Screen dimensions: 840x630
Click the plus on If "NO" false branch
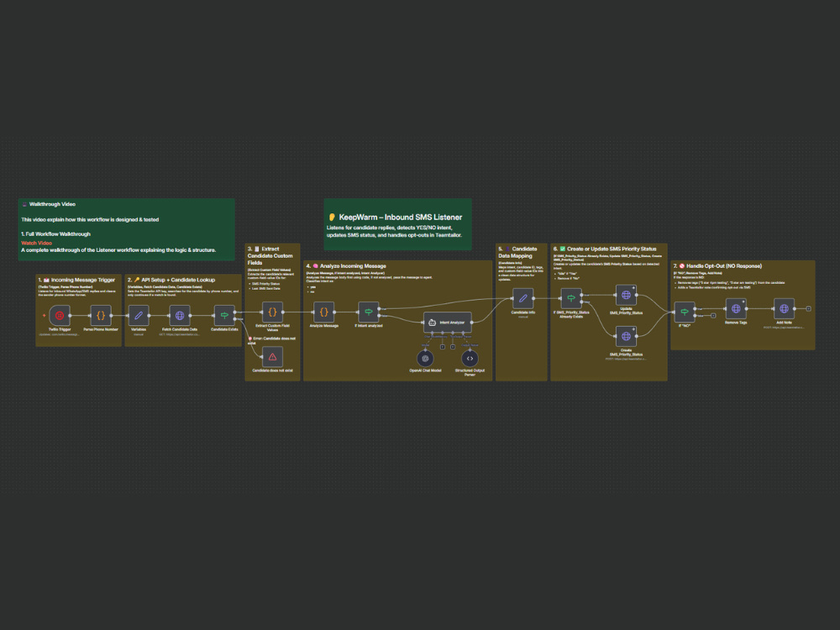[x=713, y=316]
